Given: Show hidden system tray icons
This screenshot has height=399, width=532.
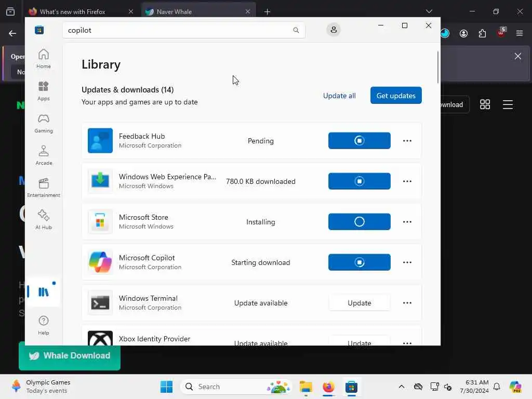Looking at the screenshot, I should coord(402,387).
